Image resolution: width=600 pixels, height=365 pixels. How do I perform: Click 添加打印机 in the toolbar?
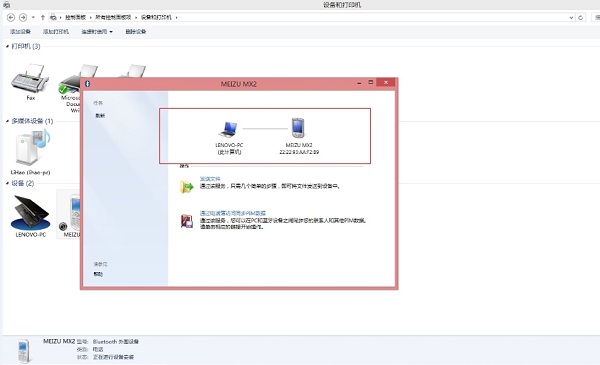coord(56,32)
